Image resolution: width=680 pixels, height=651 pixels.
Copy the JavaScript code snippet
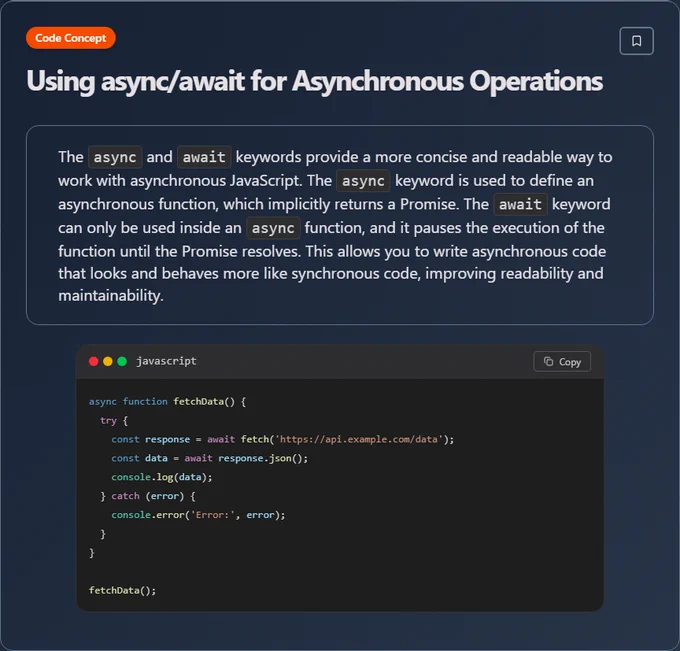(x=562, y=362)
